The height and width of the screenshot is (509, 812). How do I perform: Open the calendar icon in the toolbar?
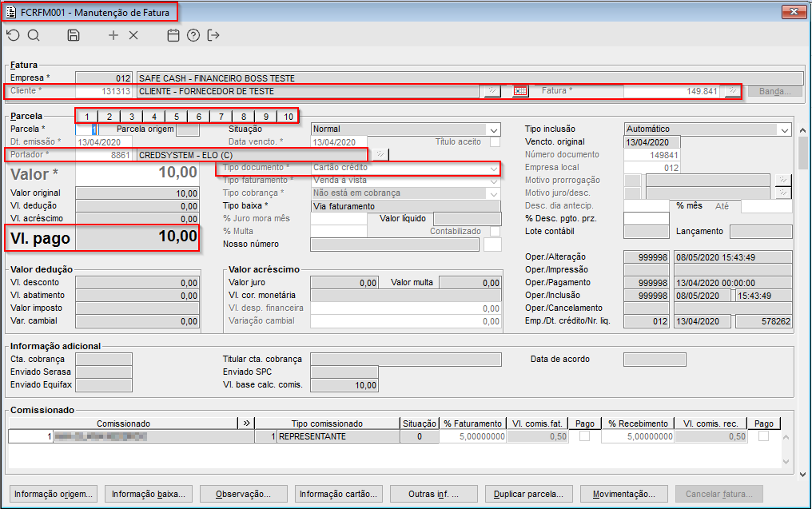point(173,35)
